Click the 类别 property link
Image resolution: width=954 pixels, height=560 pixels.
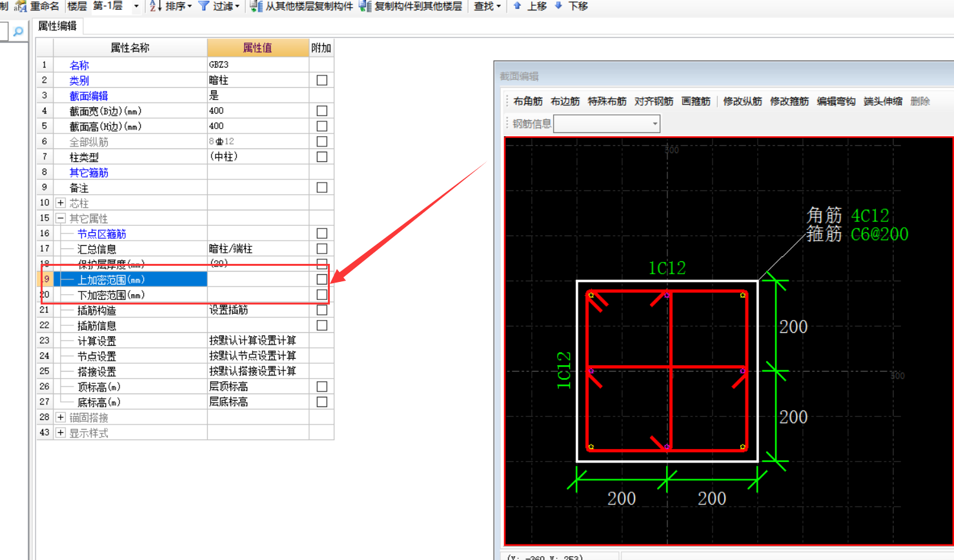79,81
